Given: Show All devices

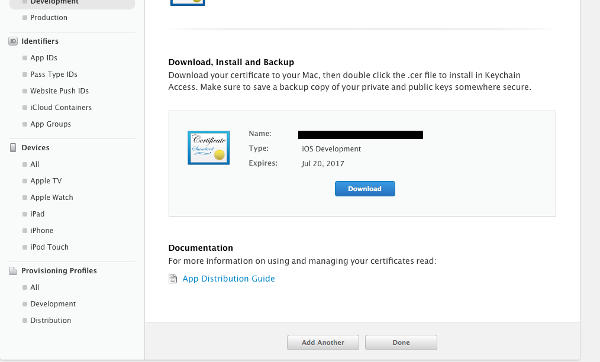Looking at the screenshot, I should tap(35, 164).
